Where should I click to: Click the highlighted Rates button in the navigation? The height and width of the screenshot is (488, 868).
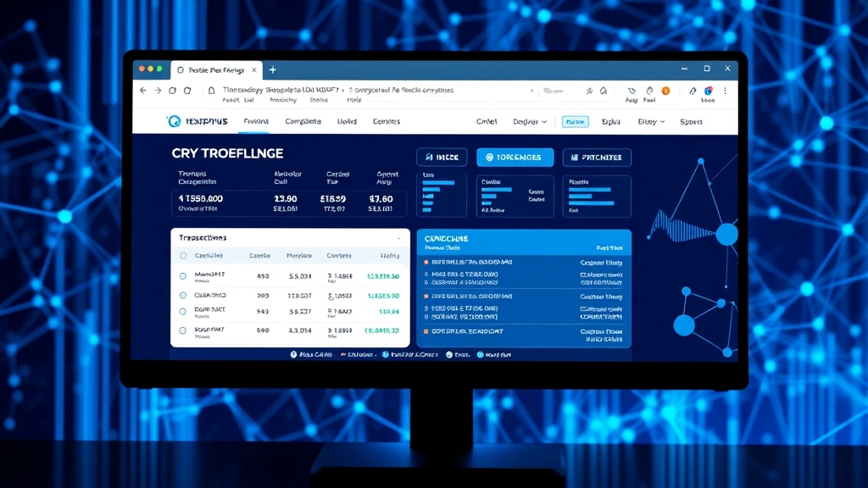point(575,121)
